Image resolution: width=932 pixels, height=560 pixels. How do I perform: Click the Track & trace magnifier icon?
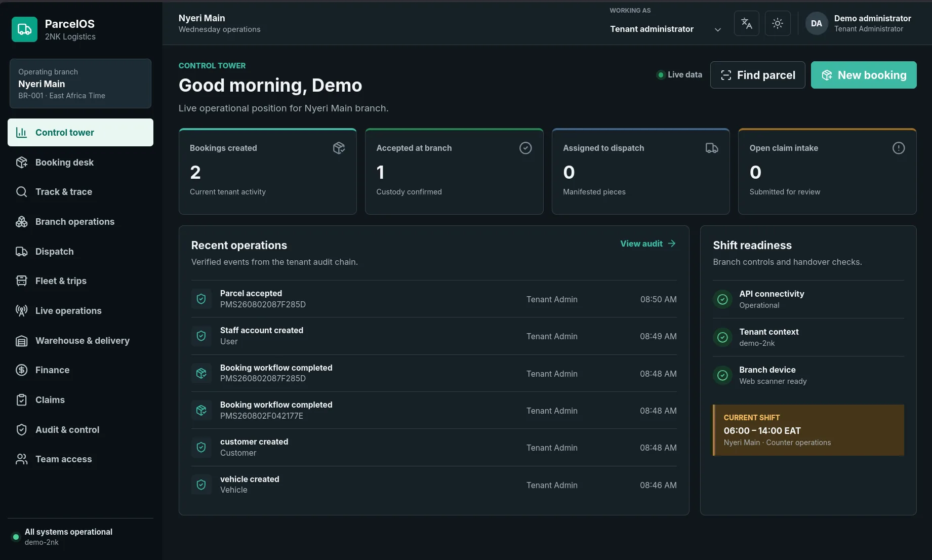coord(21,192)
